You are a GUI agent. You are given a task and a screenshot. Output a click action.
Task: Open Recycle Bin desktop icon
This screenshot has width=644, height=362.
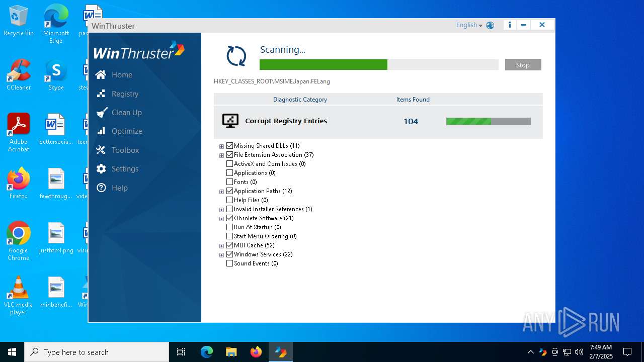tap(19, 21)
